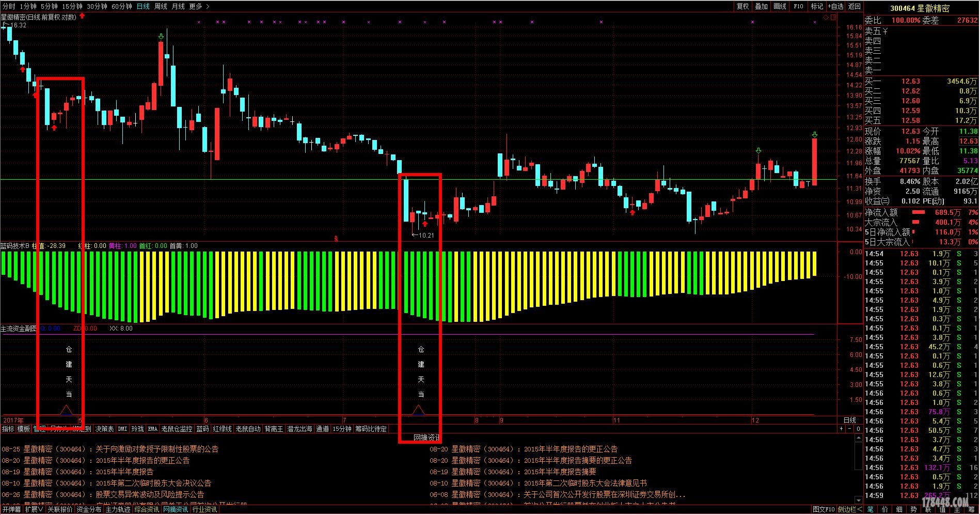Select the 细 detail tab
The width and height of the screenshot is (980, 515).
tap(899, 510)
